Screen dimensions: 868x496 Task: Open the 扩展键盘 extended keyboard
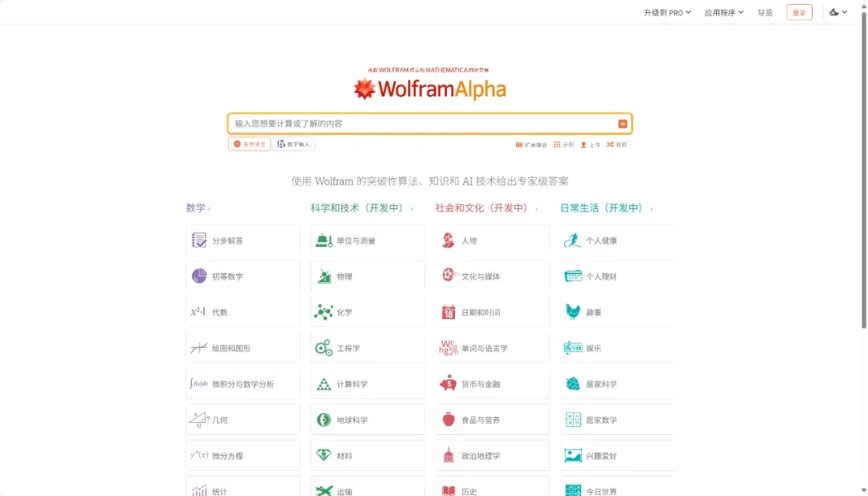click(x=531, y=145)
